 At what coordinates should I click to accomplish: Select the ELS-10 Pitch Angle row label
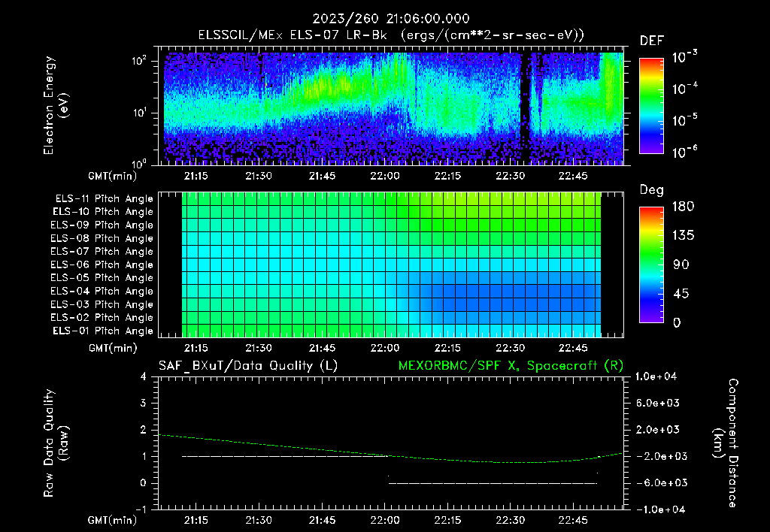click(x=103, y=212)
